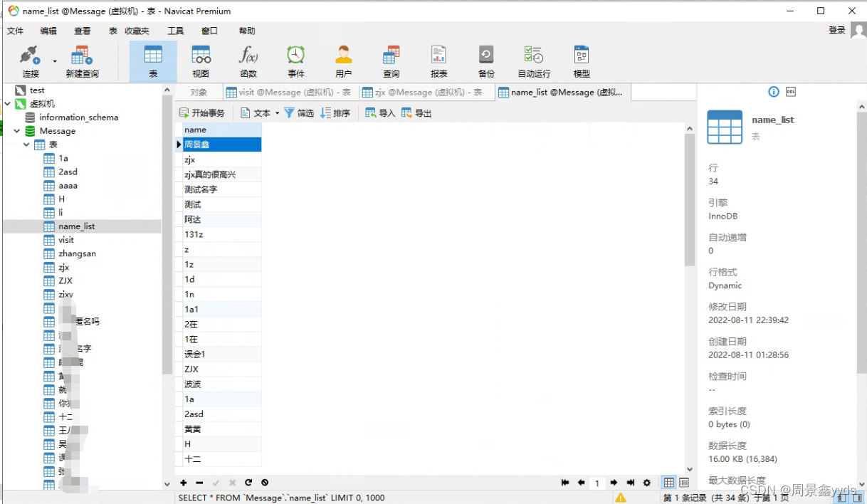Open the 模型 (Model) toolbar icon
This screenshot has height=504, width=867.
(582, 61)
